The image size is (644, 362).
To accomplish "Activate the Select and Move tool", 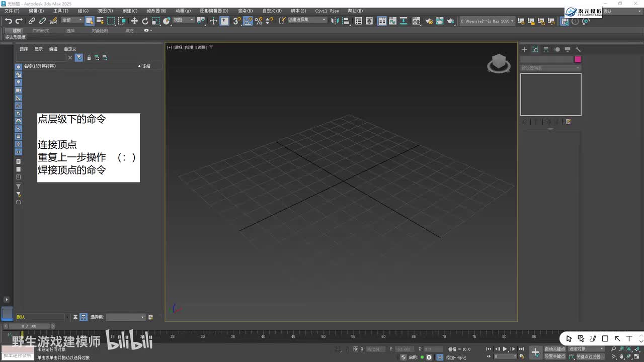I will coord(134,21).
